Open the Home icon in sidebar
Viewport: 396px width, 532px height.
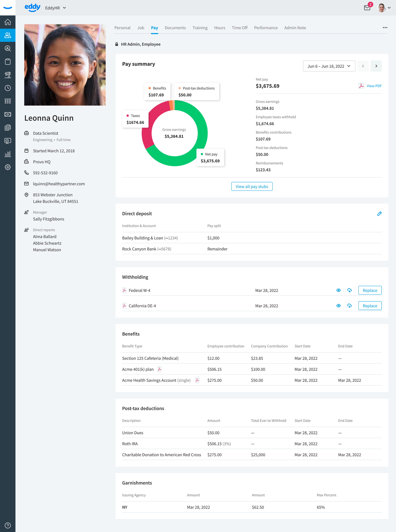[8, 22]
